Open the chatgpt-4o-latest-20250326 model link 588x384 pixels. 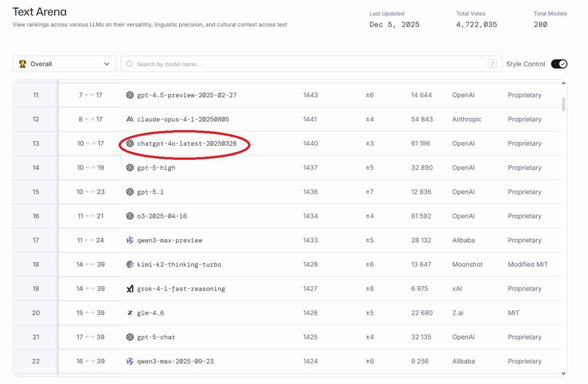tap(187, 144)
